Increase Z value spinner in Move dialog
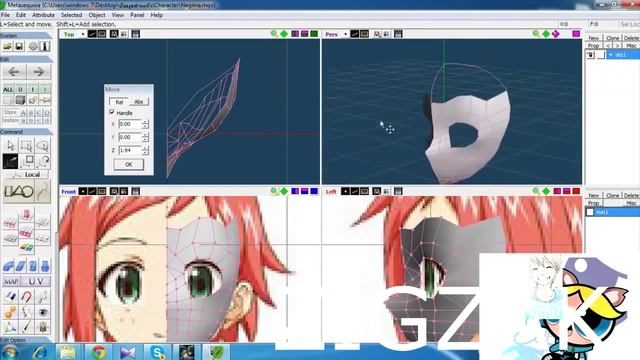This screenshot has width=640, height=360. [x=145, y=148]
